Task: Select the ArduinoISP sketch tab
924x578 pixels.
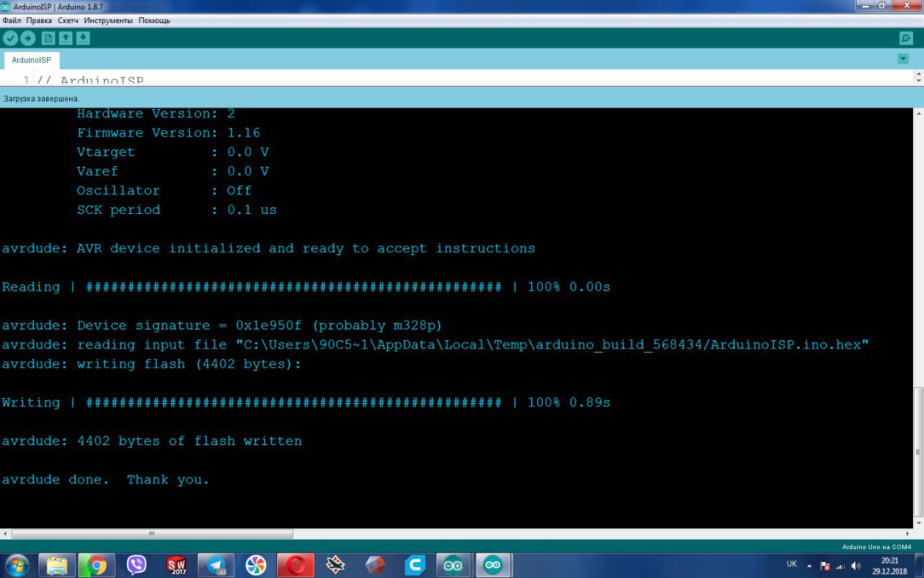Action: pyautogui.click(x=32, y=60)
